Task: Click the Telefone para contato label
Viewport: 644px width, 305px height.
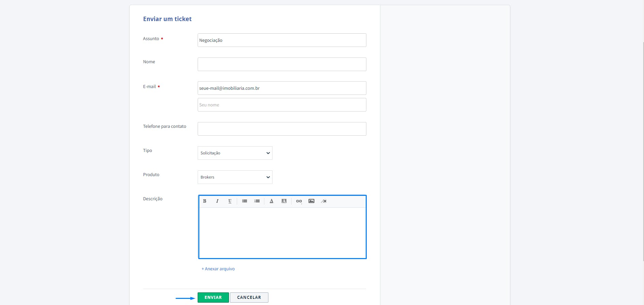Action: pos(165,126)
